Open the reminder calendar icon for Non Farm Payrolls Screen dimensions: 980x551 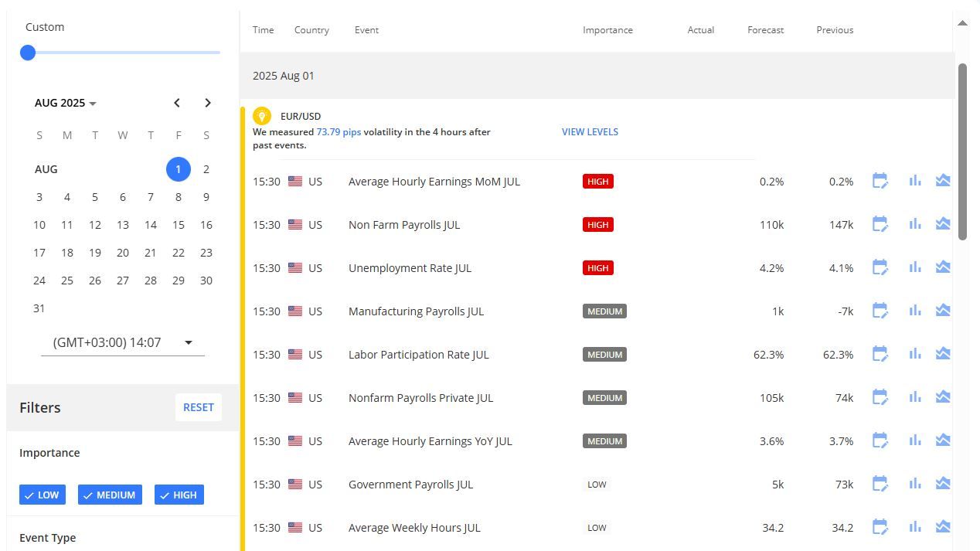[x=880, y=223]
